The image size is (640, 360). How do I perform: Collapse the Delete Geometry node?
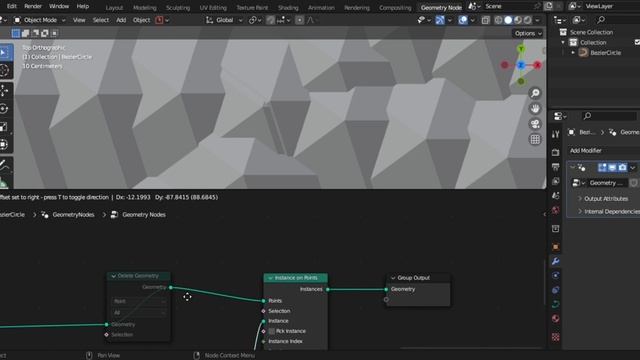113,276
